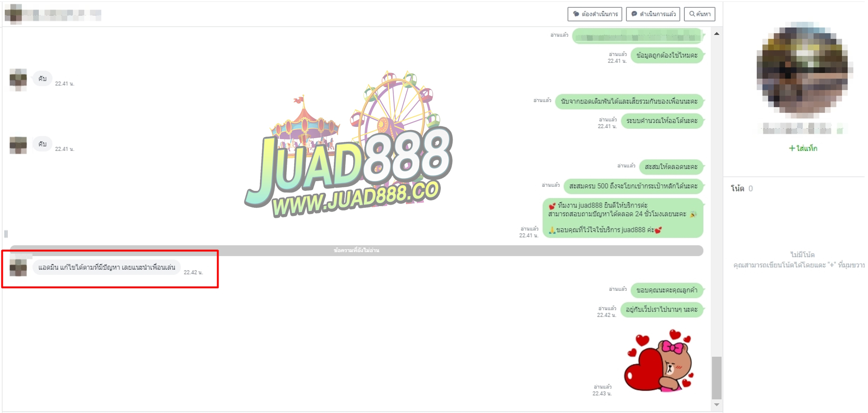Viewport: 868px width, 413px height.
Task: Mark chat as ดำเนินการแล้ว
Action: click(653, 14)
